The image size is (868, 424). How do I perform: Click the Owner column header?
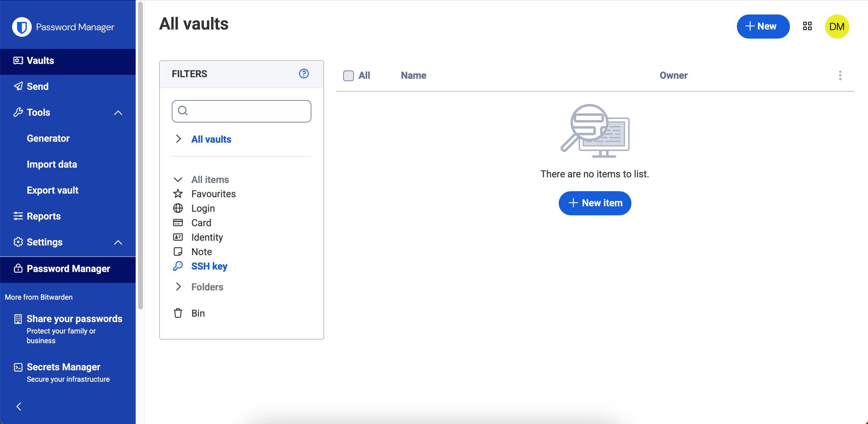pos(673,75)
